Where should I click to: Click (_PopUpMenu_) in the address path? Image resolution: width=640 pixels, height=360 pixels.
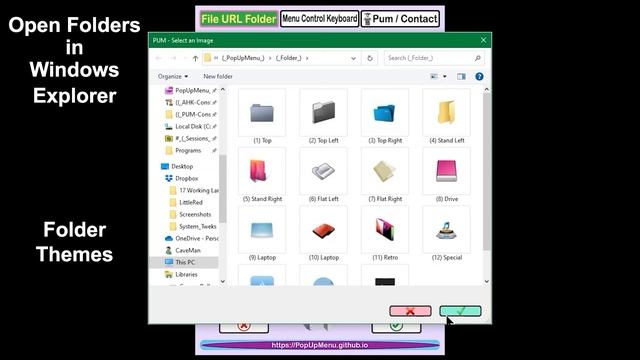(243, 58)
